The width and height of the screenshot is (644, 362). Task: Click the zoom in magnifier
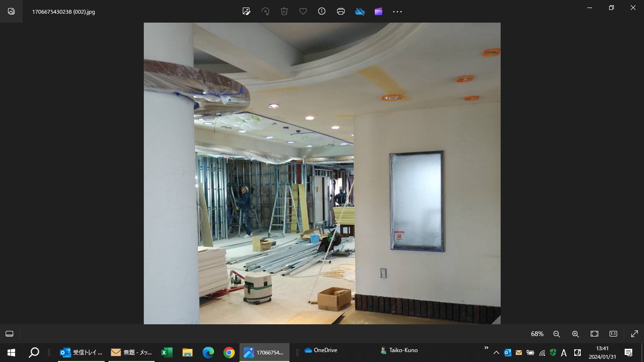575,334
